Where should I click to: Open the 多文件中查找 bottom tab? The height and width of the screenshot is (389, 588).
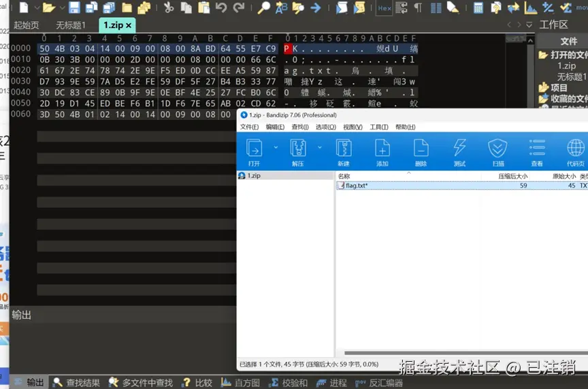[141, 382]
